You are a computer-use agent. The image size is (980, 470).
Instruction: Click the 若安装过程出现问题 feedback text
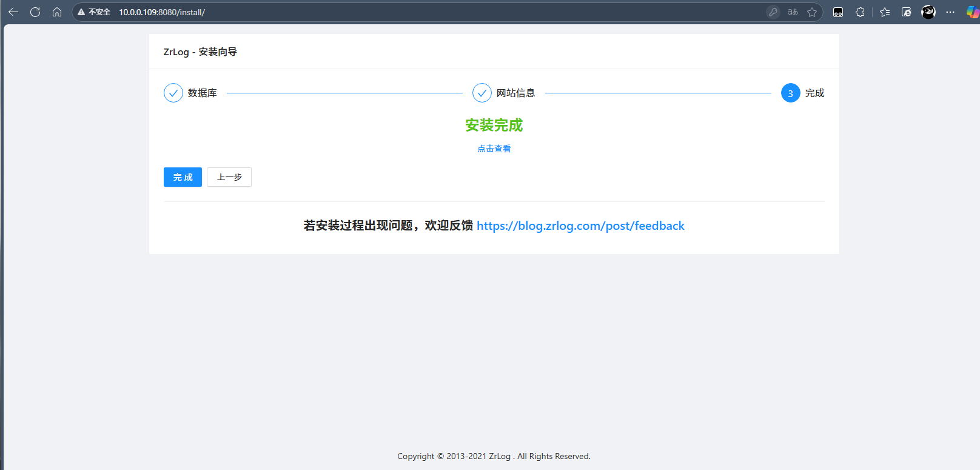pyautogui.click(x=388, y=226)
